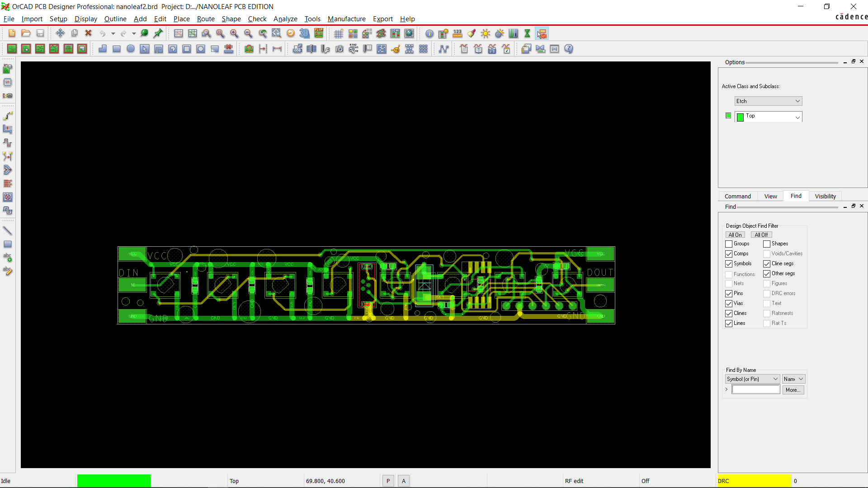This screenshot has width=868, height=488.
Task: Select the Add Circle shape tool
Action: tap(131, 49)
